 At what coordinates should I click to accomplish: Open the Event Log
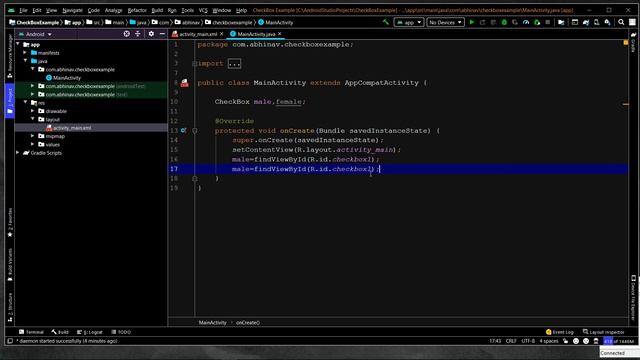[x=560, y=332]
